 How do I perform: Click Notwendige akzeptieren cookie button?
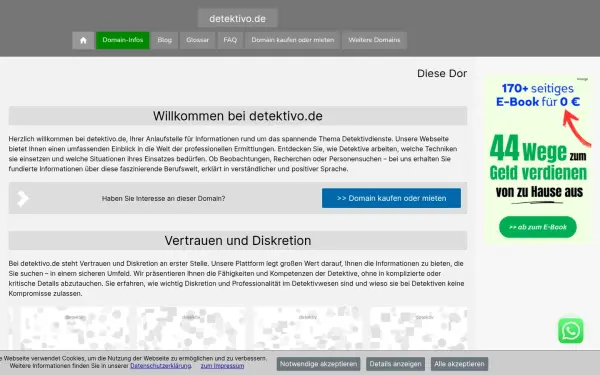(x=318, y=364)
